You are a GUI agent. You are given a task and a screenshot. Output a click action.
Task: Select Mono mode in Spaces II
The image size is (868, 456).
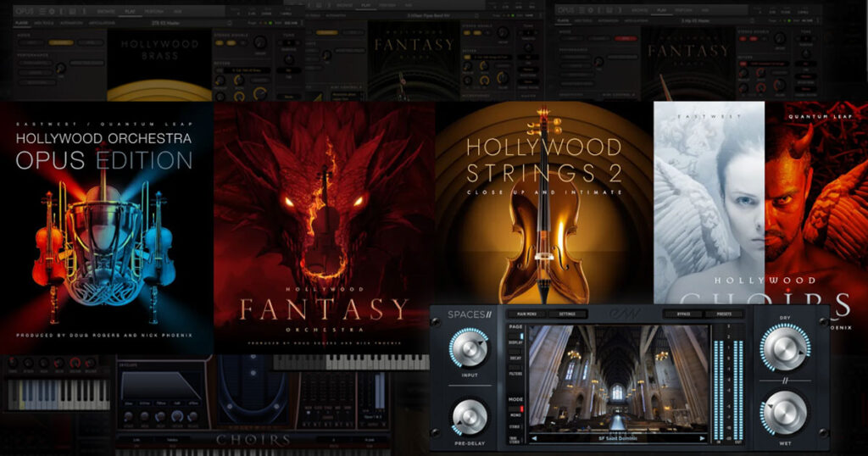click(515, 413)
